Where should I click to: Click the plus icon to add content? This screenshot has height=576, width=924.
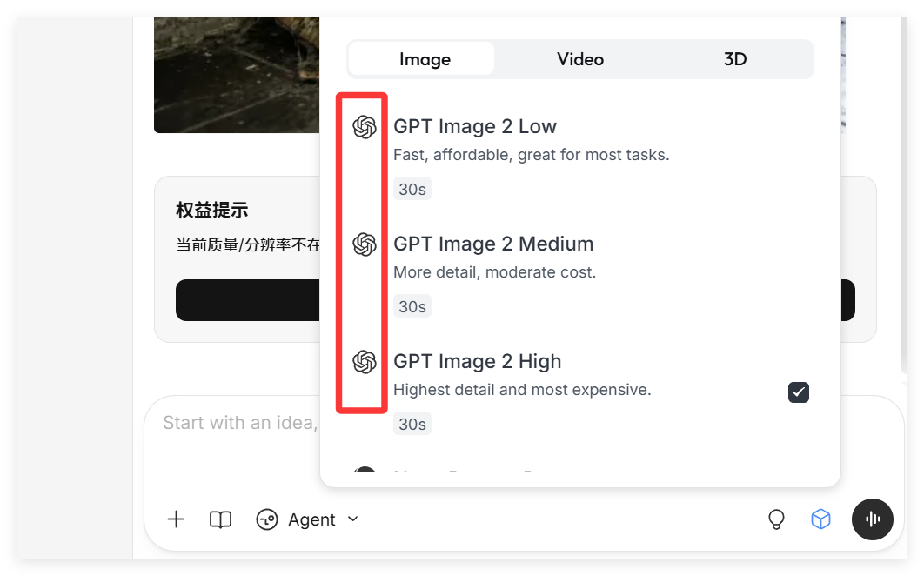click(x=175, y=519)
